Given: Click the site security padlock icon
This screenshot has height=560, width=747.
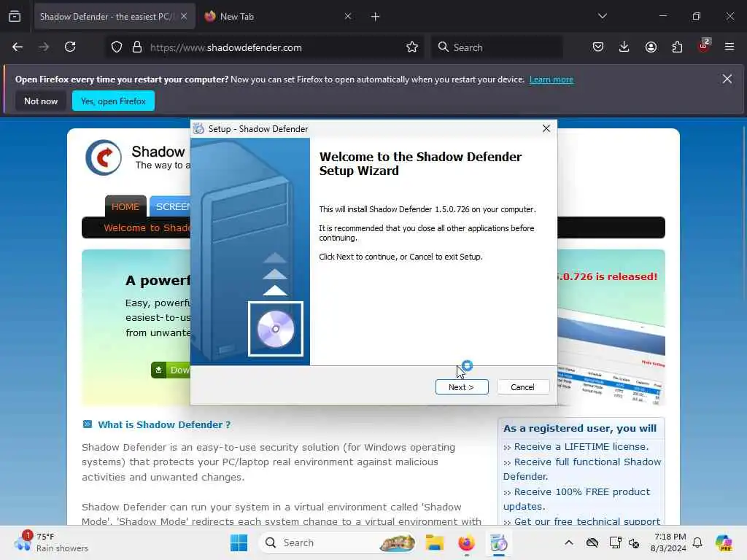Looking at the screenshot, I should [137, 47].
